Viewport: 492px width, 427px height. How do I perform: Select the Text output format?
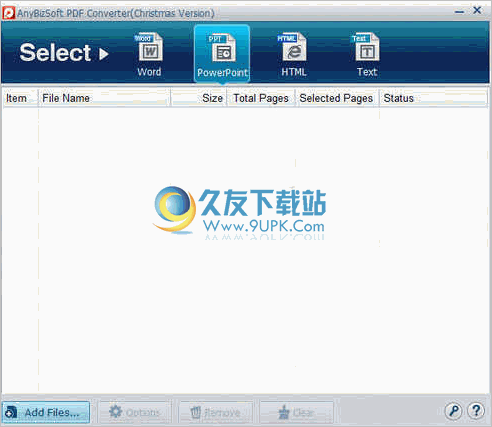367,55
